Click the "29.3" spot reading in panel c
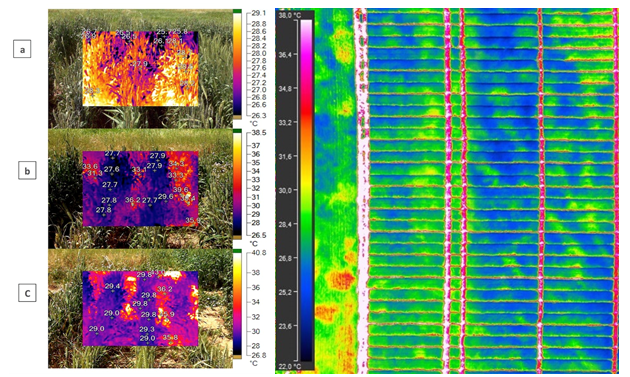 [x=147, y=330]
